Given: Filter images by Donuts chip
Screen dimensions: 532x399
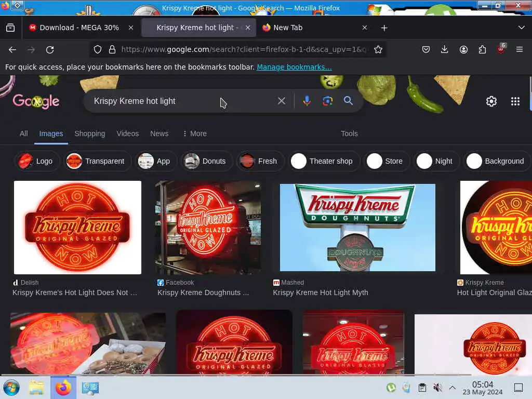Looking at the screenshot, I should coord(206,161).
